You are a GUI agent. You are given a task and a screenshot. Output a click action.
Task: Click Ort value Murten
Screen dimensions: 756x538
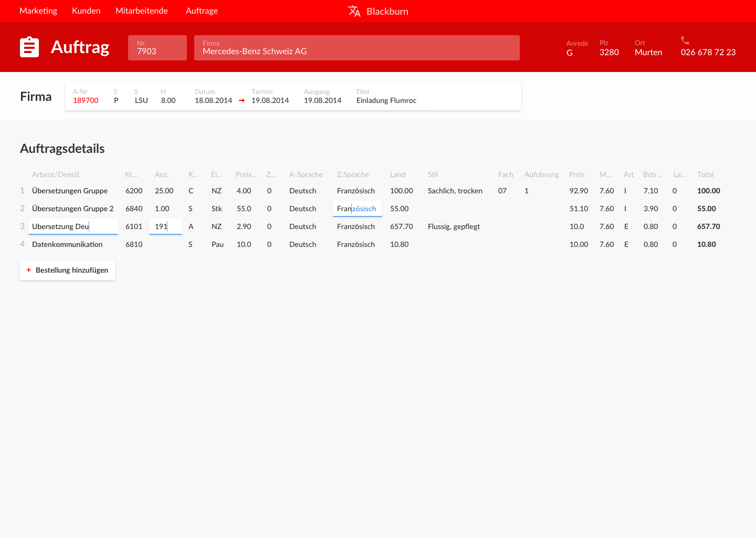point(648,52)
